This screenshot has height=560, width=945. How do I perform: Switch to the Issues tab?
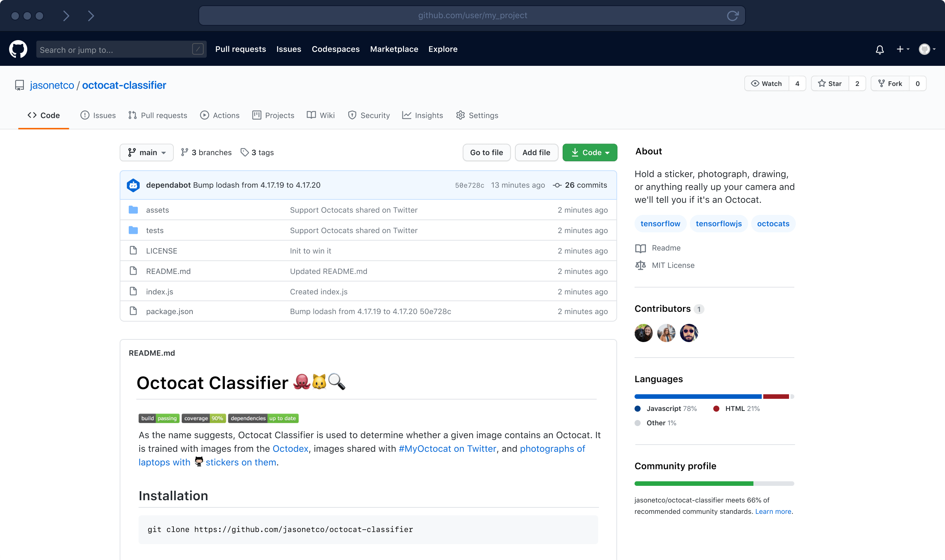pos(104,115)
